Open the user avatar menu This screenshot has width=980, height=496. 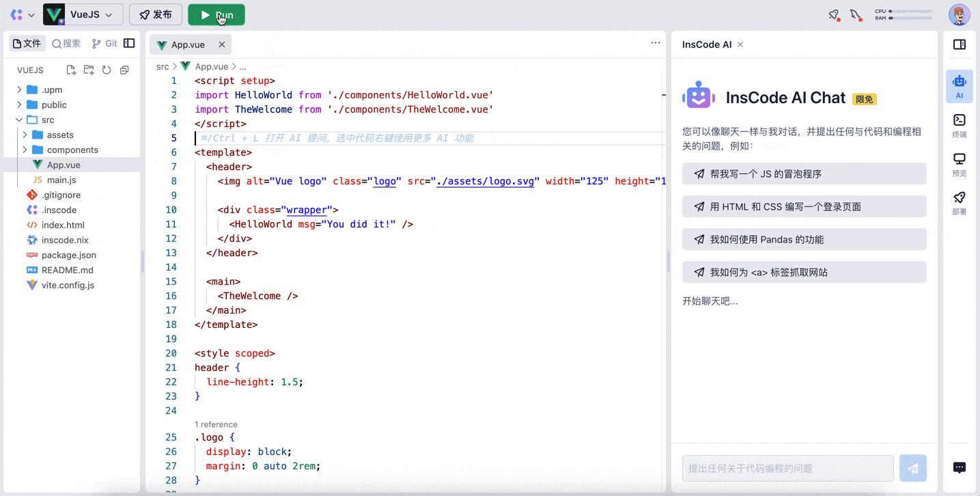click(960, 14)
